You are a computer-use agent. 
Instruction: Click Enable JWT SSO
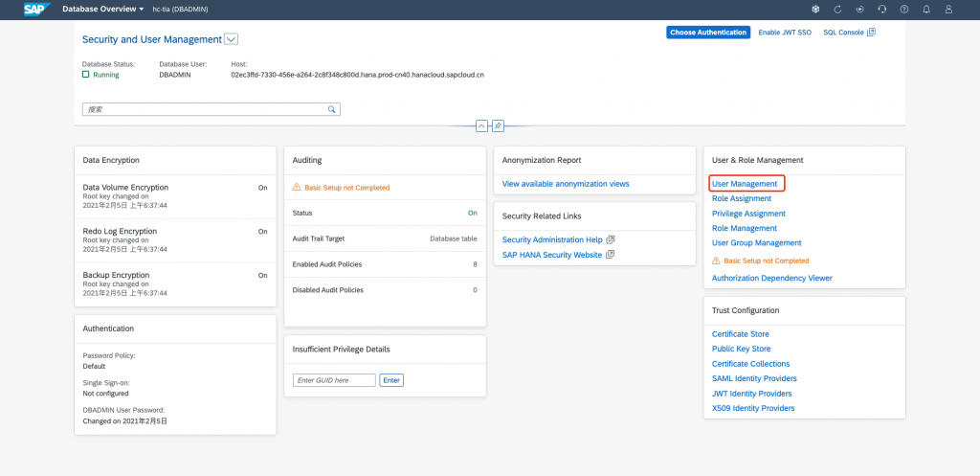pos(785,33)
